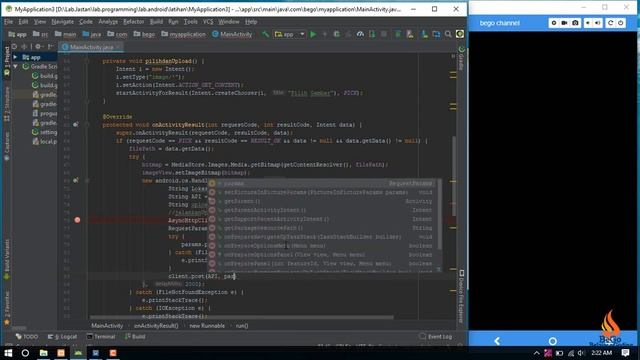Open the File menu

coord(9,22)
